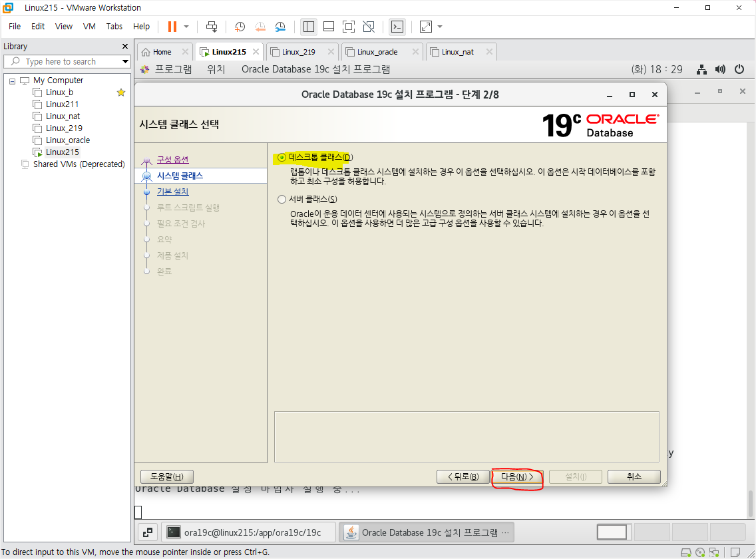Open the guest network status icon
This screenshot has width=756, height=559.
701,69
